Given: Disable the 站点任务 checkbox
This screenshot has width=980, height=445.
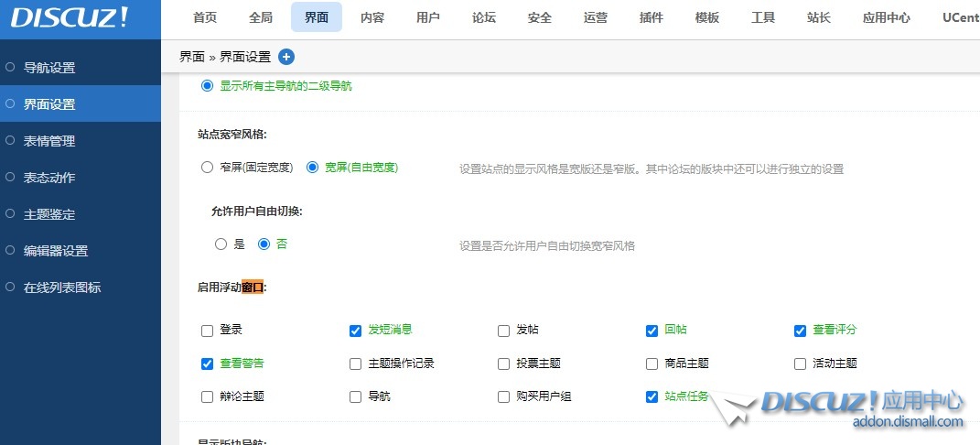Looking at the screenshot, I should pyautogui.click(x=652, y=397).
